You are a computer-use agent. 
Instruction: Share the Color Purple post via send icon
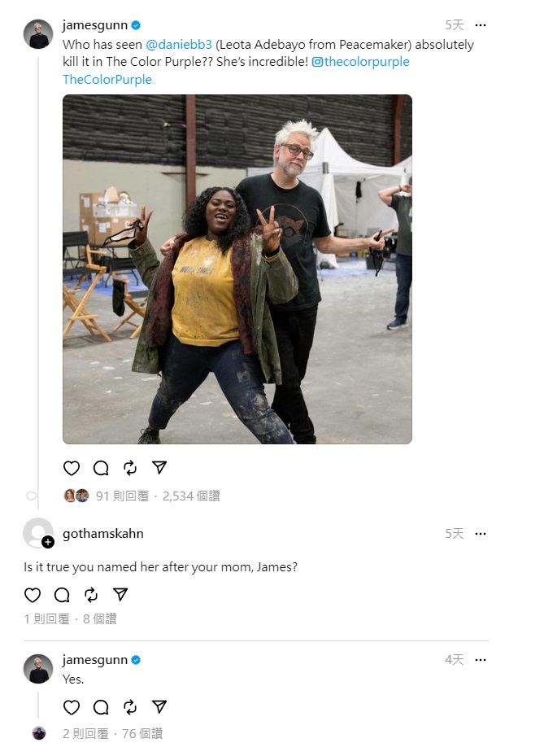[x=159, y=467]
